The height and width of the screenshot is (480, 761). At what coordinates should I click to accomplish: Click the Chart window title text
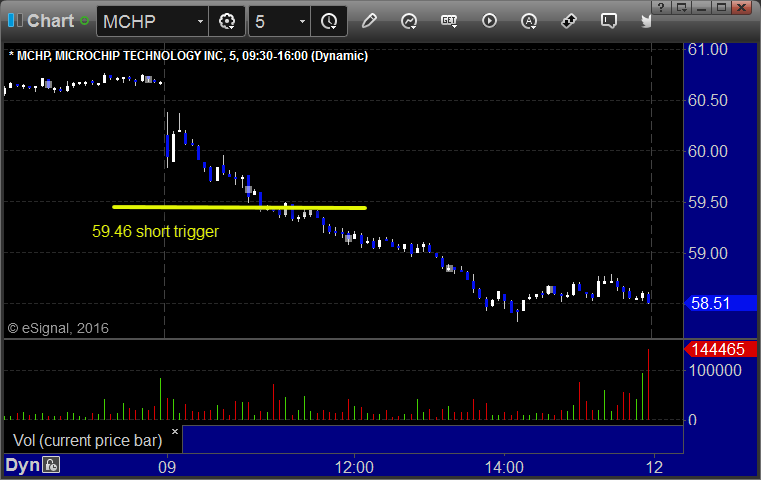click(x=50, y=21)
